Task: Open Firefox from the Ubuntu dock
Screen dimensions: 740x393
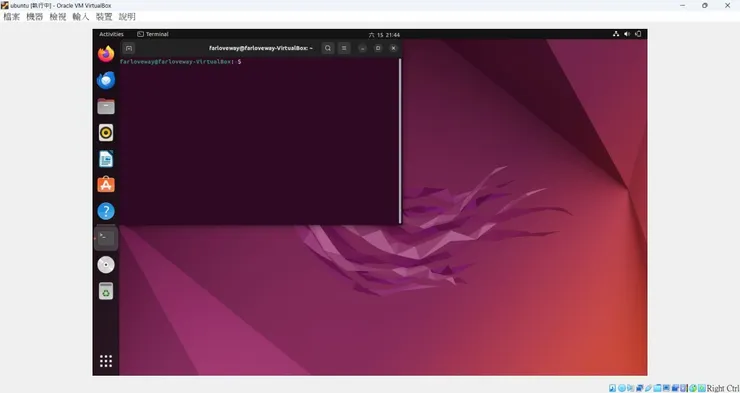Action: [x=106, y=54]
